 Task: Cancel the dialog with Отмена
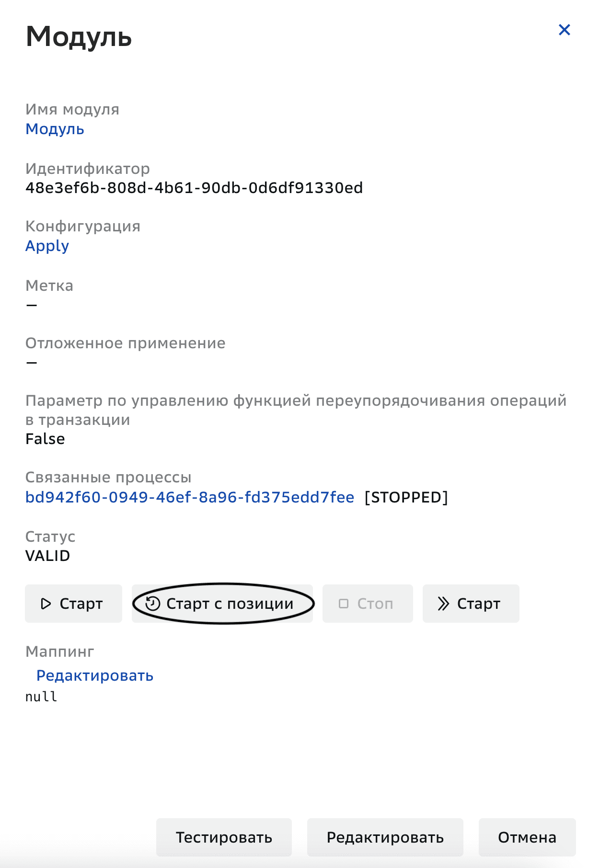pyautogui.click(x=527, y=837)
